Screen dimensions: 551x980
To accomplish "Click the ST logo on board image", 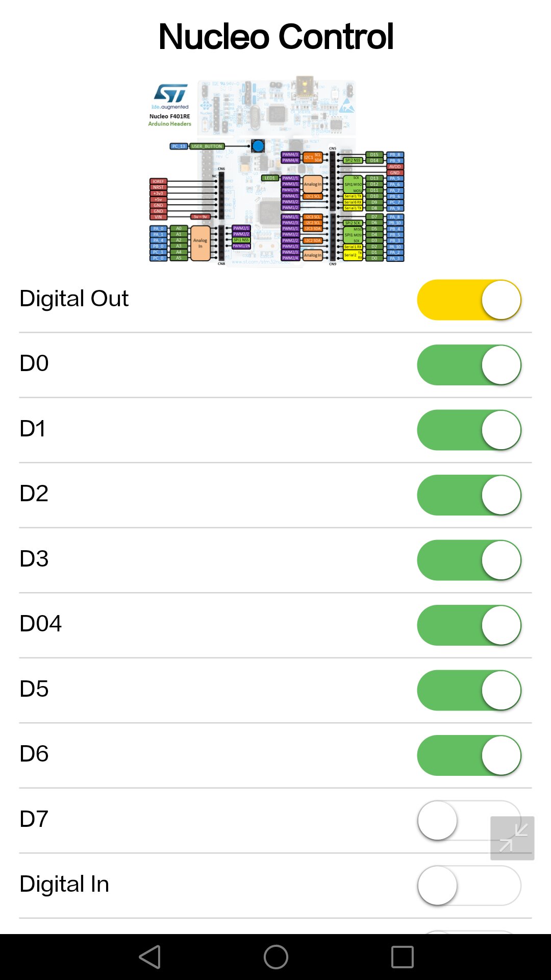I will coord(171,94).
